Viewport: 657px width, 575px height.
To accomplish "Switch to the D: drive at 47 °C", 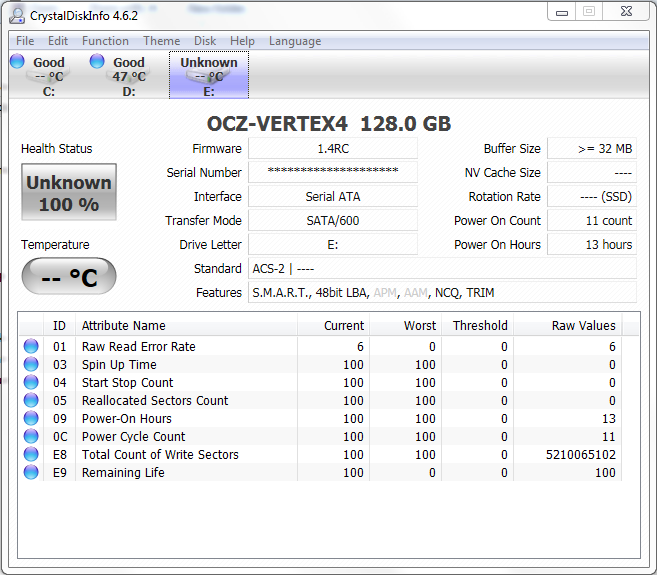I will 128,76.
